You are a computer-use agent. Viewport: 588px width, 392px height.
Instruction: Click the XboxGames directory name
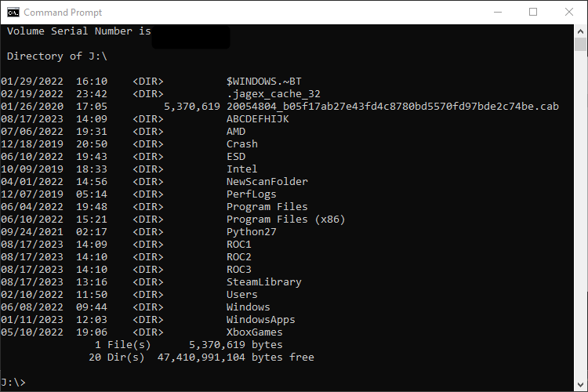tap(255, 332)
